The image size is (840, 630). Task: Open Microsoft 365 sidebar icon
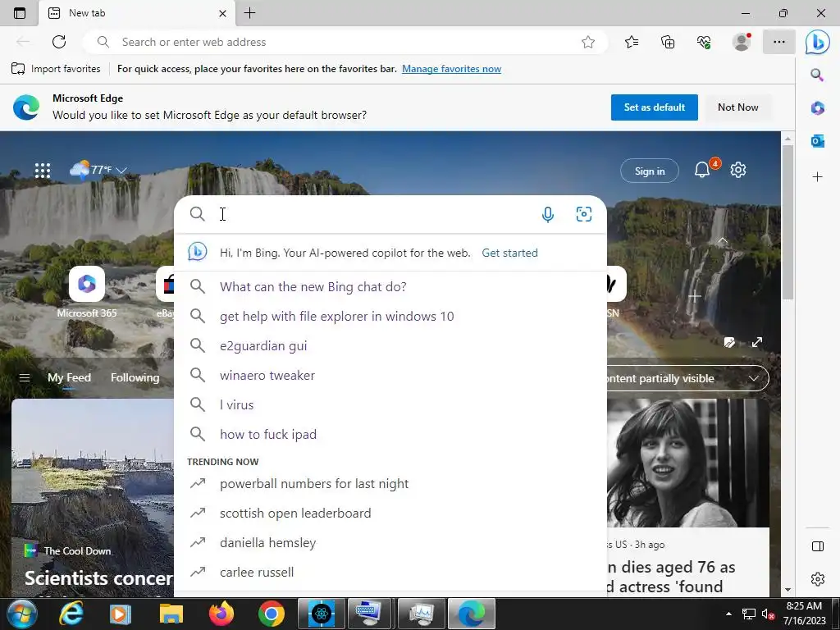click(x=818, y=107)
